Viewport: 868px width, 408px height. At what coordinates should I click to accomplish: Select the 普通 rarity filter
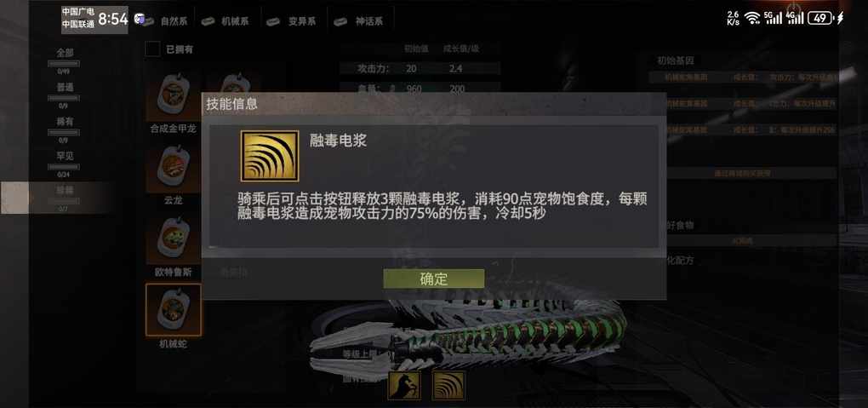(64, 87)
